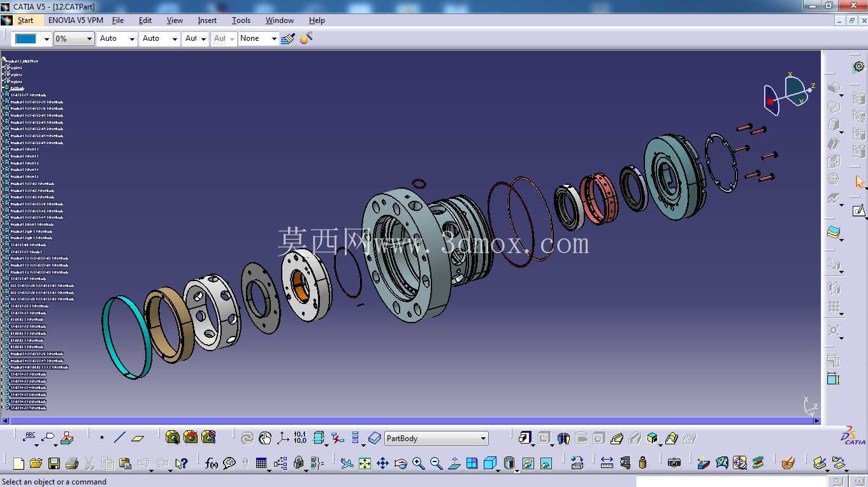Click the Sketch icon in right toolbar
This screenshot has height=487, width=868.
click(x=860, y=210)
